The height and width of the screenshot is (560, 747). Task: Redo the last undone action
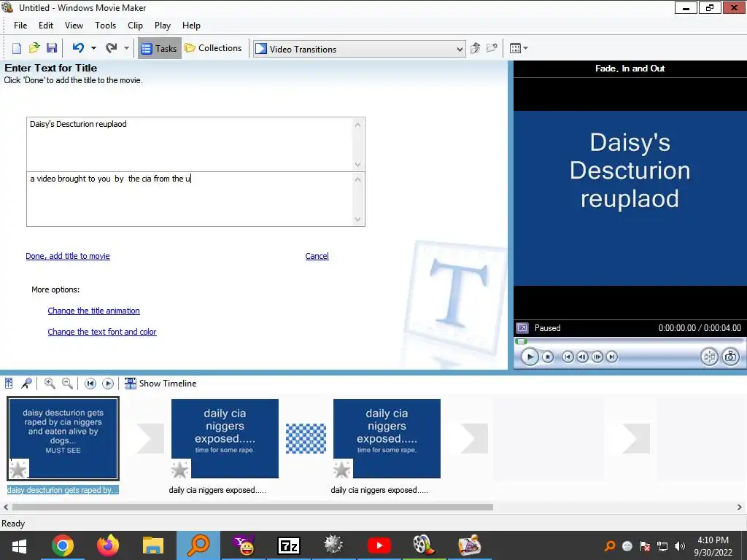pos(111,48)
